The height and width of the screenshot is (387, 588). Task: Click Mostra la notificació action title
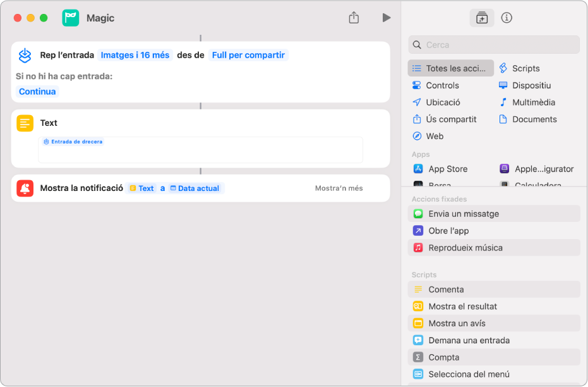click(81, 188)
